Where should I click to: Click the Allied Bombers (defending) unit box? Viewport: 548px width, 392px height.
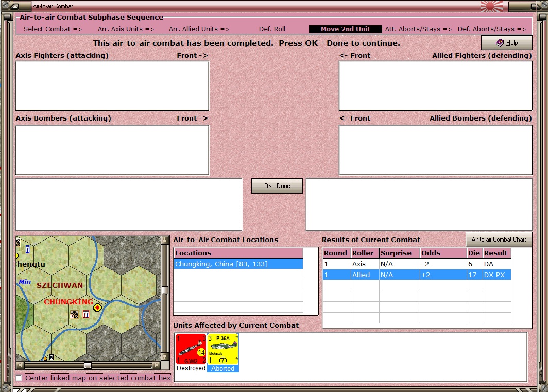(436, 150)
